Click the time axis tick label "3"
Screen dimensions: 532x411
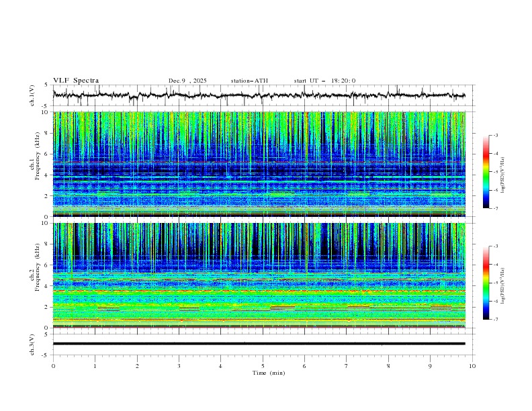(179, 366)
